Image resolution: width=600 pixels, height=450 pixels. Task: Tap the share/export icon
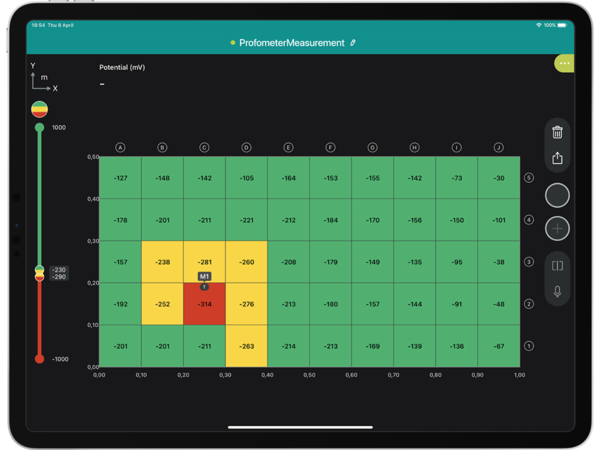point(557,157)
